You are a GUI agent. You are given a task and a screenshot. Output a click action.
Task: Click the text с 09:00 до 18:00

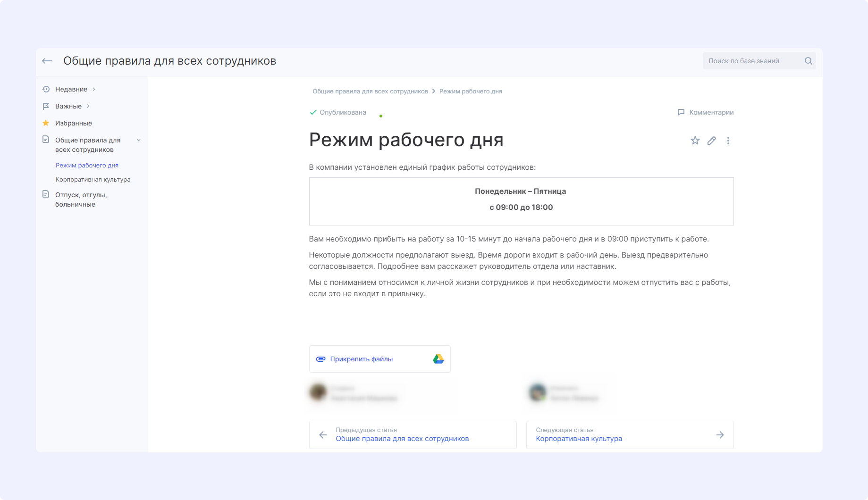click(521, 207)
